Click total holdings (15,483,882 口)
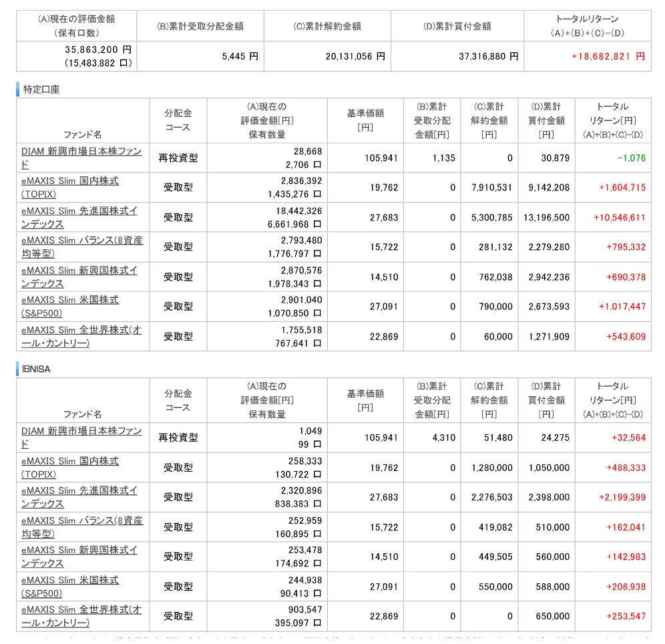665x644 pixels. coord(98,63)
